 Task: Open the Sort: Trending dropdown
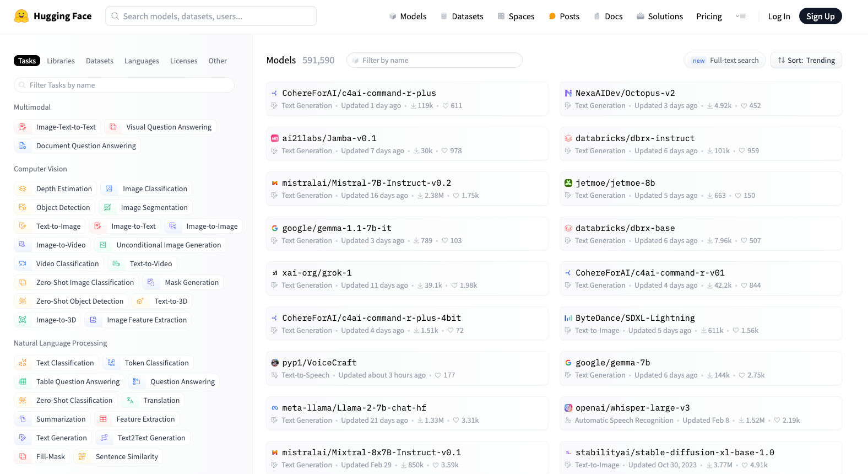pos(806,61)
